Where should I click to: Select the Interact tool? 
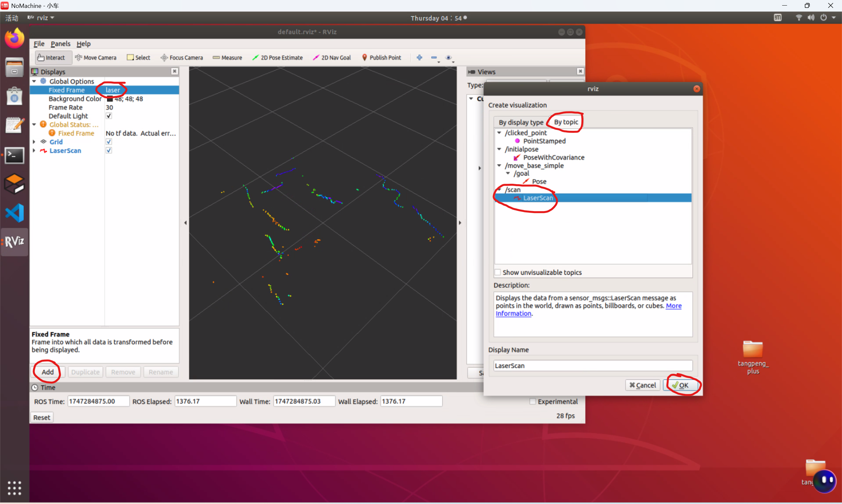[x=52, y=58]
